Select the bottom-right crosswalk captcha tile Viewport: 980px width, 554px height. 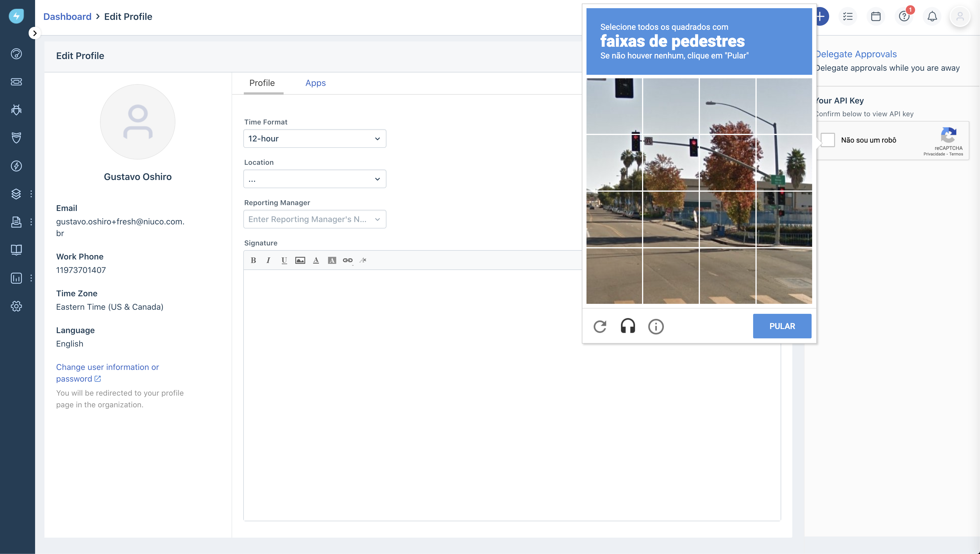[784, 276]
